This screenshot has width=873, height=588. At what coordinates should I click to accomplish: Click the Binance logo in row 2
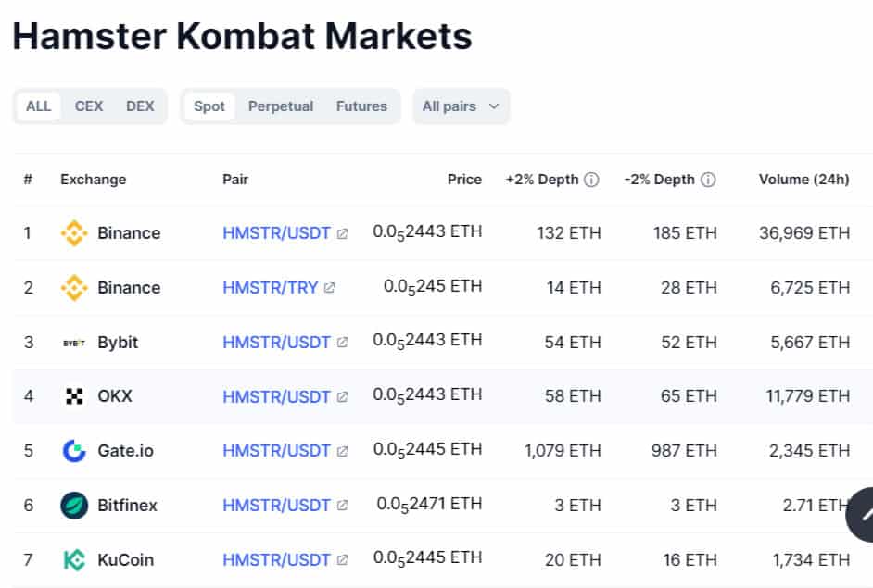tap(74, 288)
